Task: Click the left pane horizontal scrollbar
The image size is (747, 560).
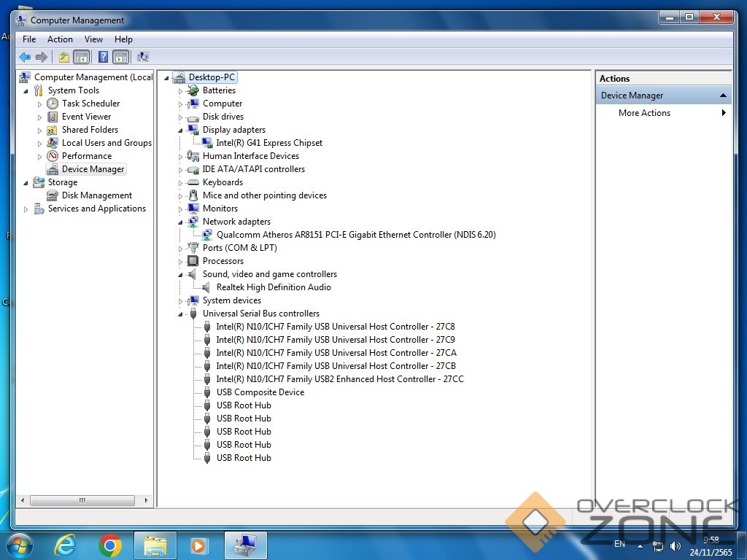Action: (x=82, y=500)
